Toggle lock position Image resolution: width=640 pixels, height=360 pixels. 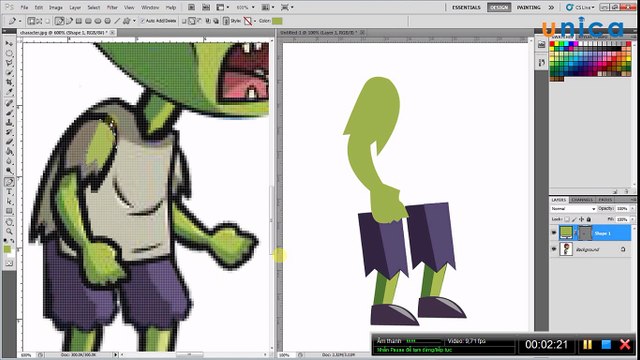581,220
